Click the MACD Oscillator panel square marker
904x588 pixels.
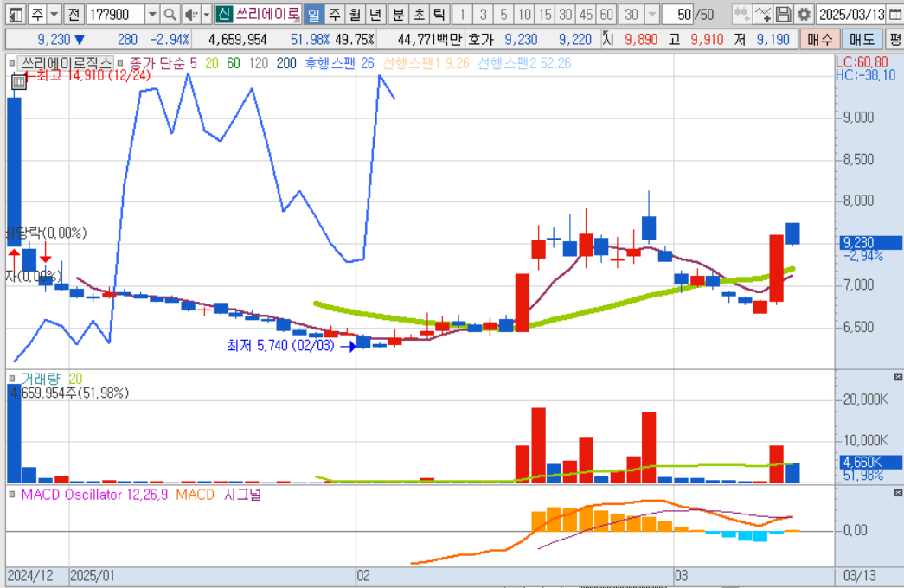11,495
